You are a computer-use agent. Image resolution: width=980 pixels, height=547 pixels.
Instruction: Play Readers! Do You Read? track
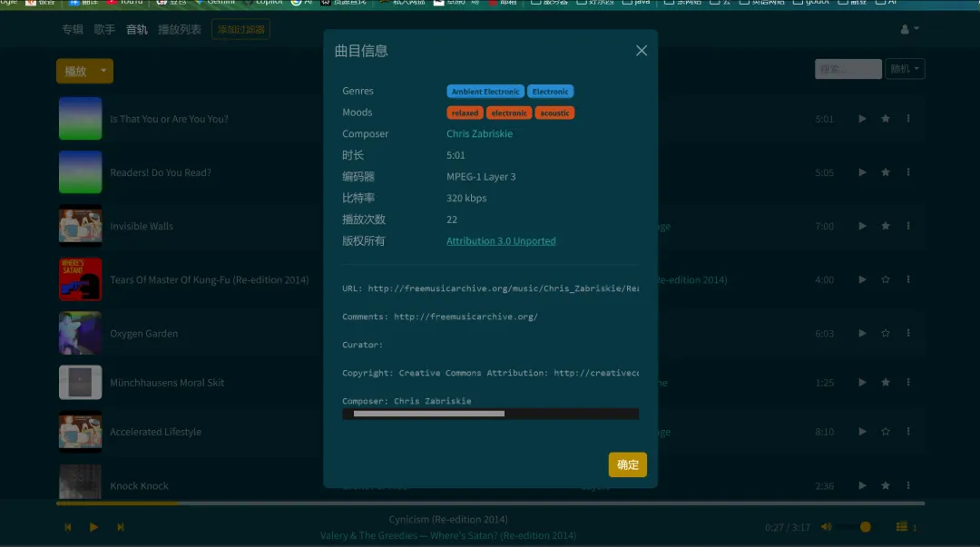click(x=862, y=172)
